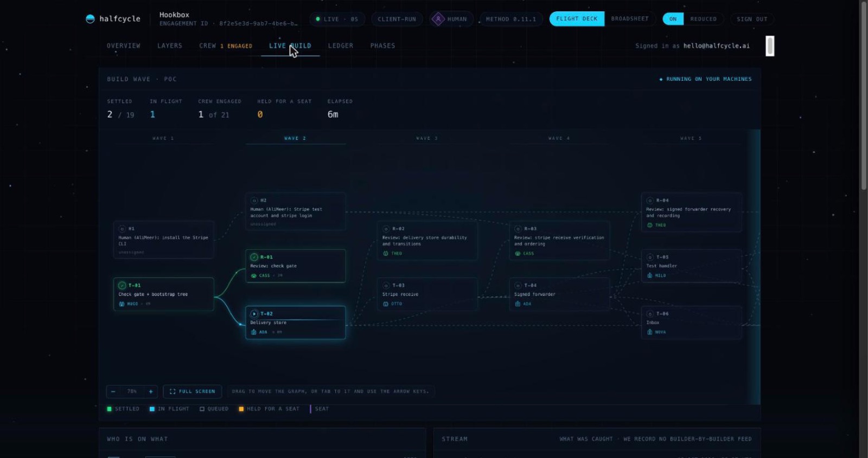Switch to Broadsheet view
This screenshot has height=458, width=868.
pos(630,19)
